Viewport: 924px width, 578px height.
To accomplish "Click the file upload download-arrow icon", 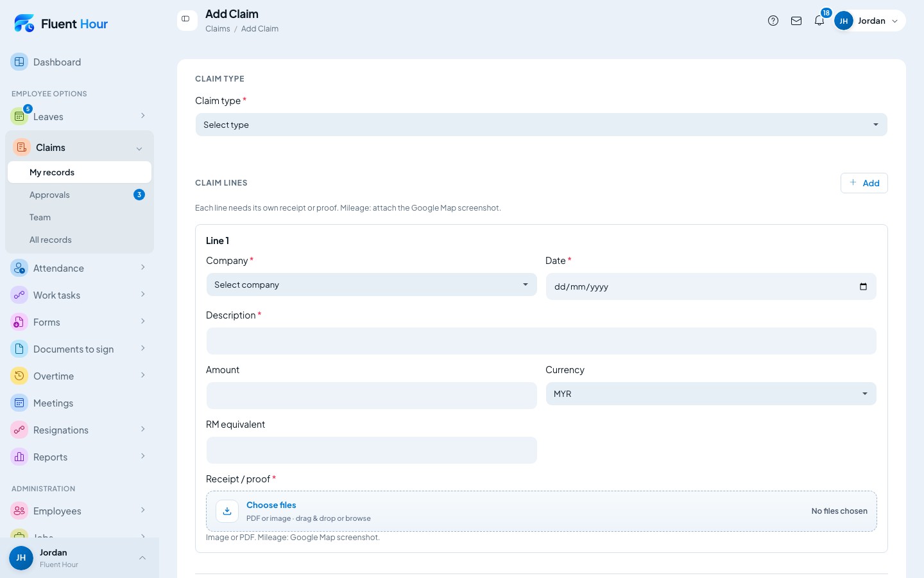I will click(x=227, y=511).
